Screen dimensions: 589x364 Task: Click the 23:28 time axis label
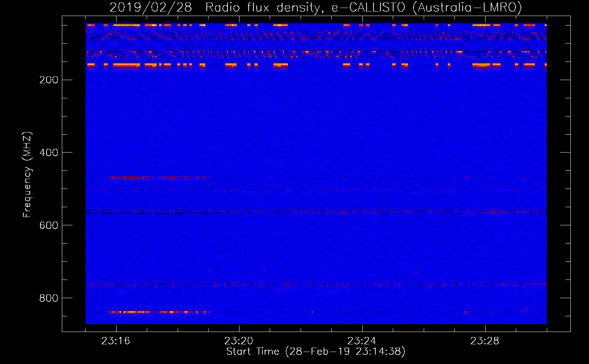click(x=485, y=341)
